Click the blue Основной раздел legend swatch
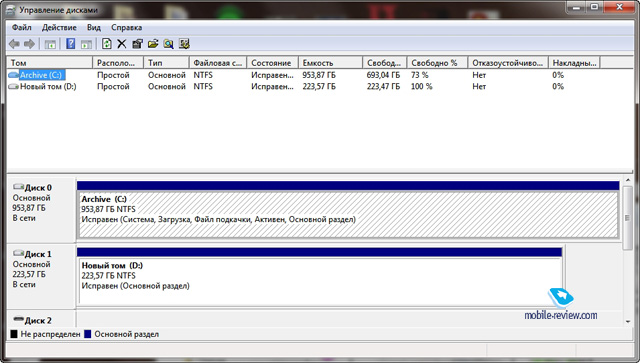Image resolution: width=640 pixels, height=363 pixels. pyautogui.click(x=87, y=334)
